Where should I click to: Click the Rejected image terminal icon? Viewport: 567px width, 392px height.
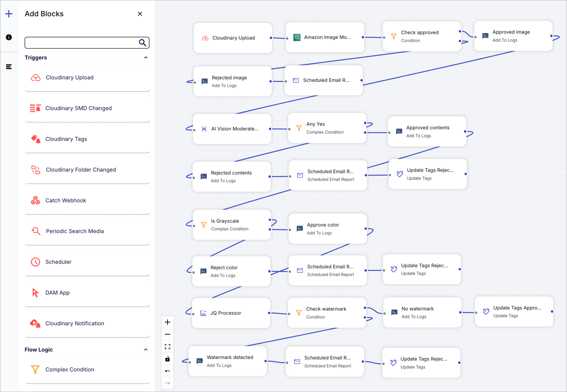click(204, 81)
